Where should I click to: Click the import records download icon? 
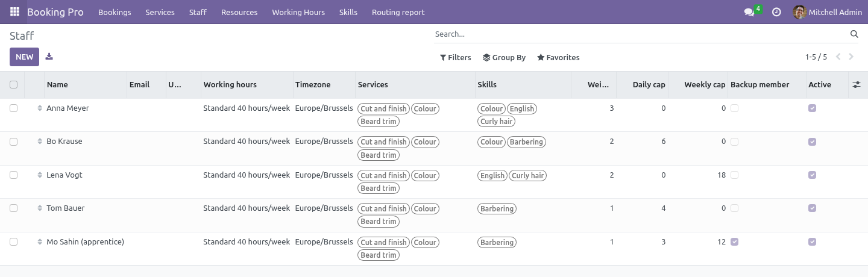[x=49, y=57]
